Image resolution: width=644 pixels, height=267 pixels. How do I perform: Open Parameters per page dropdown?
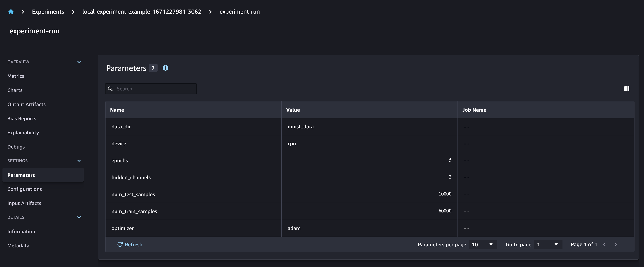(x=483, y=244)
